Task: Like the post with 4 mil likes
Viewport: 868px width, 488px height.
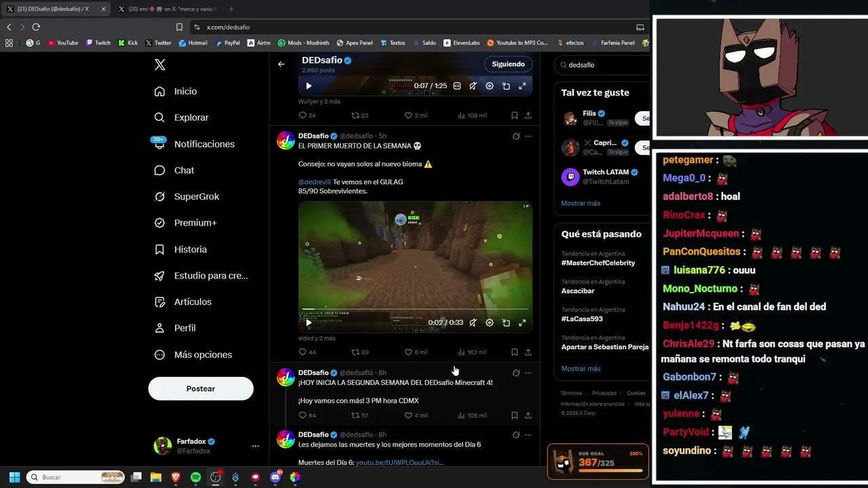Action: [416, 415]
